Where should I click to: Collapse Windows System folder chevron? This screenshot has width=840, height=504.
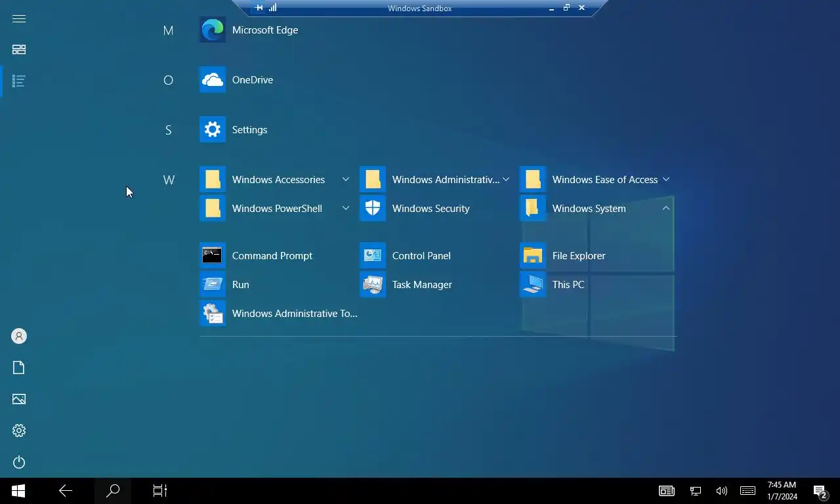tap(665, 209)
